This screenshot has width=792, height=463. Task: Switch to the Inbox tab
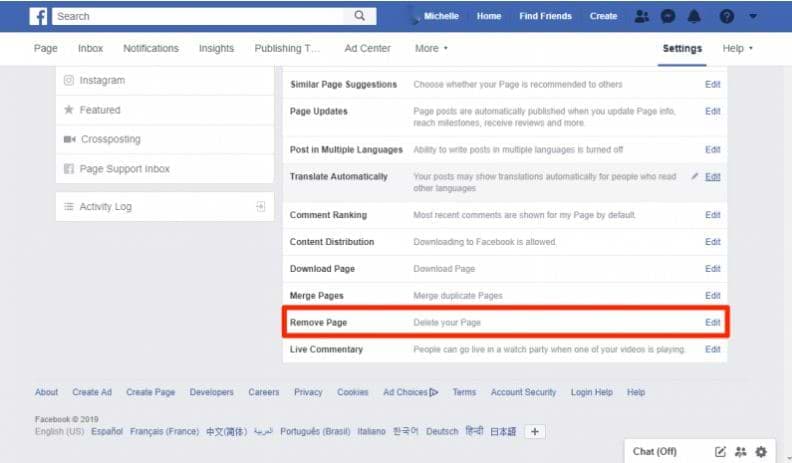90,48
